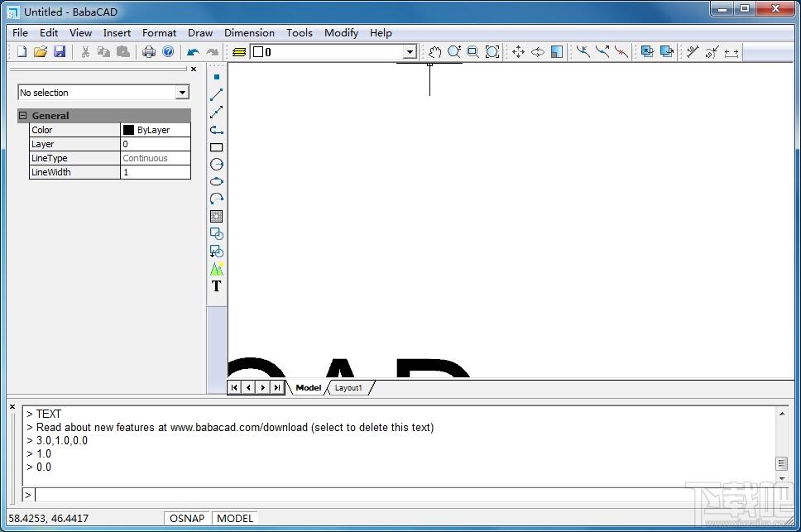Send objects to back icon
Image resolution: width=801 pixels, height=532 pixels.
(667, 51)
